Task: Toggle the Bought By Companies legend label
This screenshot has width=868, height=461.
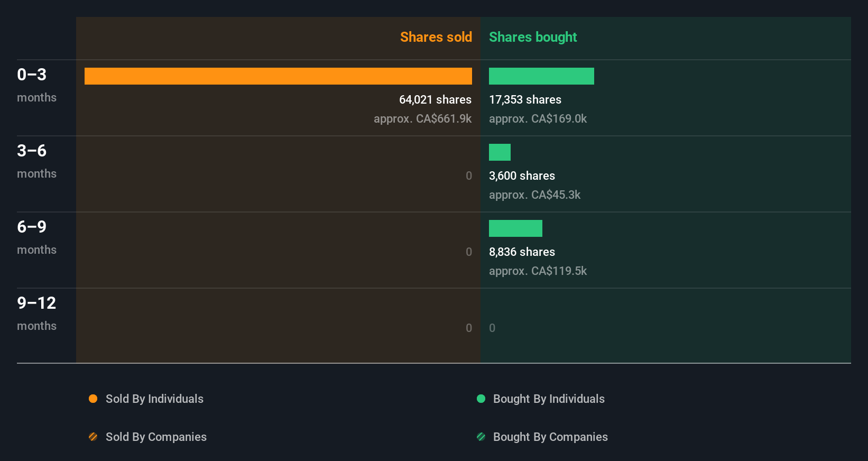Action: coord(550,437)
